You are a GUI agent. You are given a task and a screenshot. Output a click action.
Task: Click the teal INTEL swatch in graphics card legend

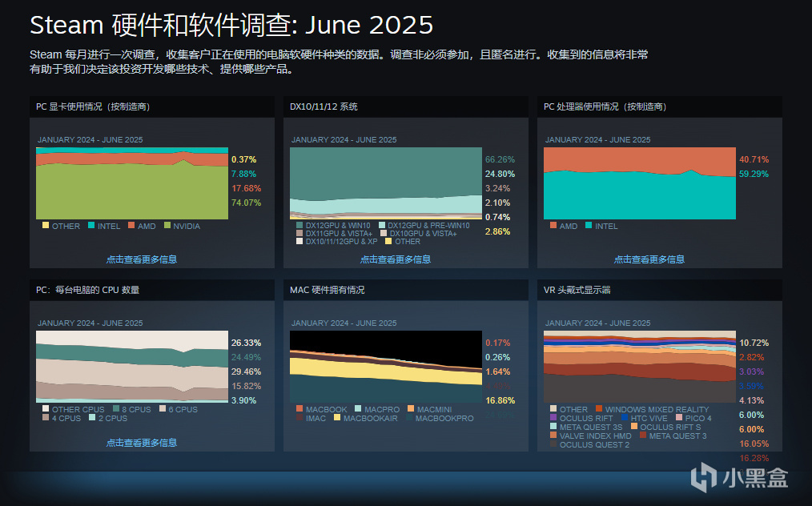(91, 225)
